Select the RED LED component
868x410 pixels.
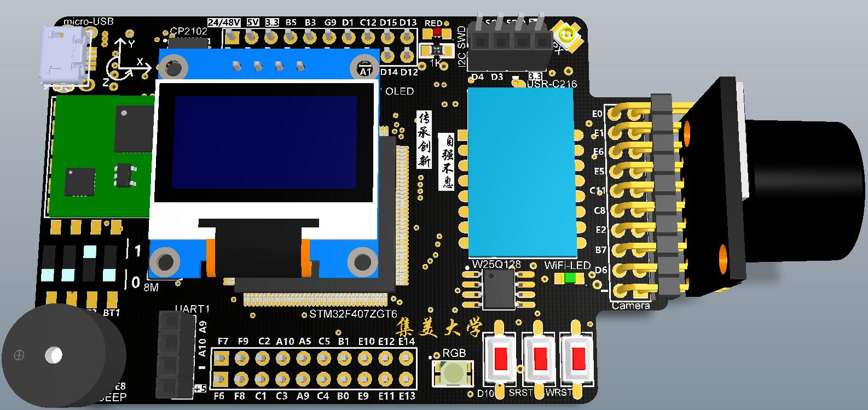click(437, 32)
